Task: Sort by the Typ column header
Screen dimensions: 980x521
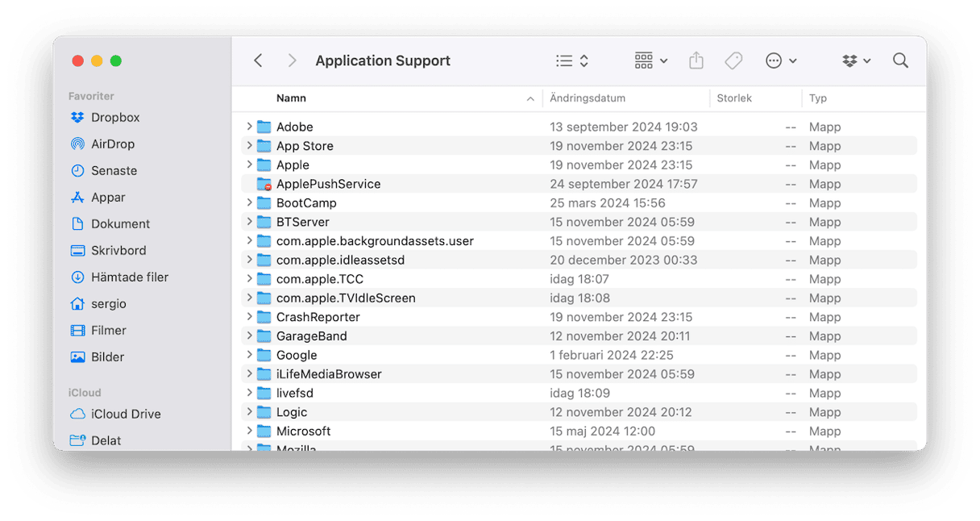Action: tap(818, 98)
